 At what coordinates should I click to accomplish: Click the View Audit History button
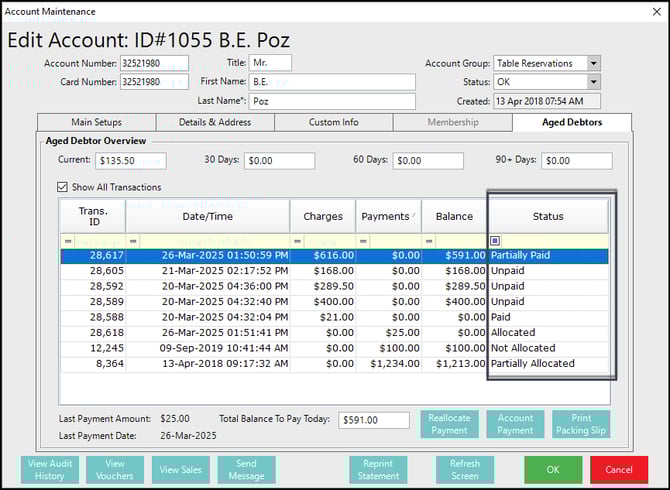pos(50,469)
